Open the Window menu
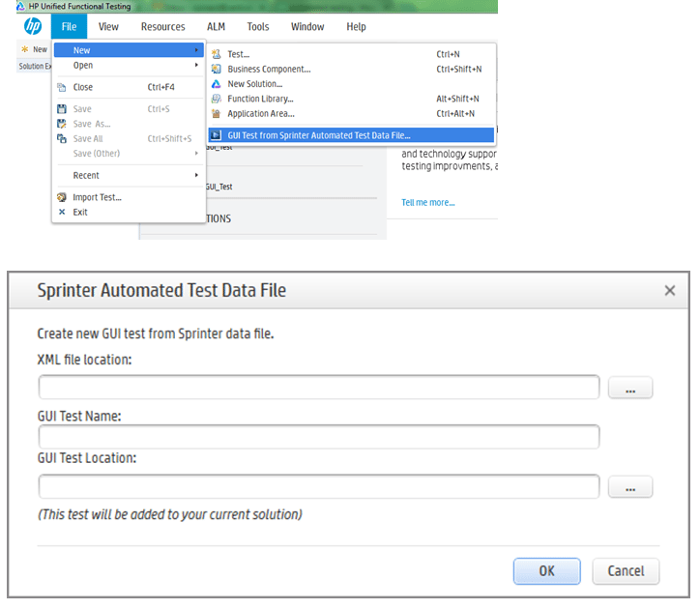 pos(307,27)
